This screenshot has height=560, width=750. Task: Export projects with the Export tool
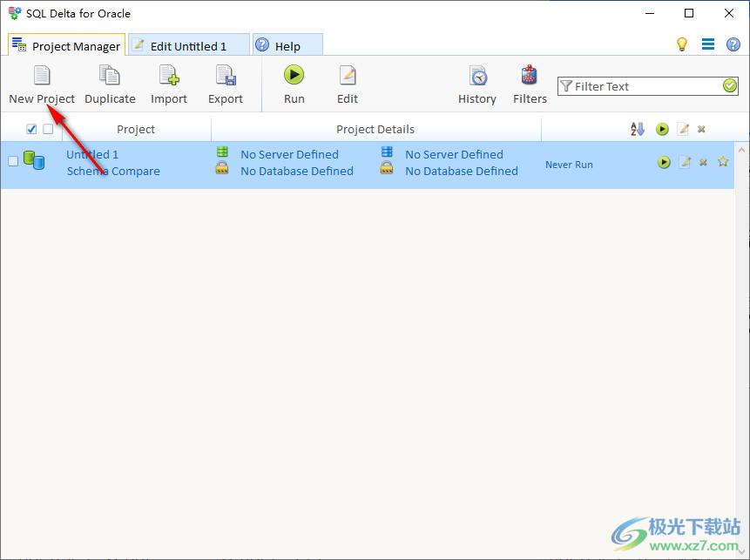226,85
